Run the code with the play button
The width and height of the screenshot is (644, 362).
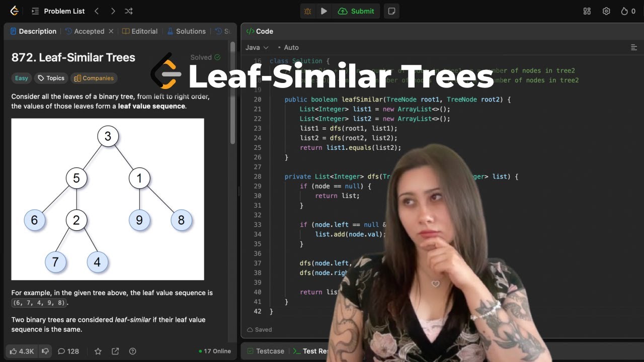[x=324, y=11]
